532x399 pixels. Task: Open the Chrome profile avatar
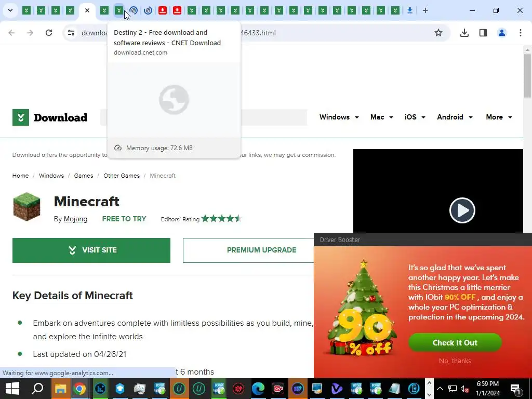(x=502, y=33)
